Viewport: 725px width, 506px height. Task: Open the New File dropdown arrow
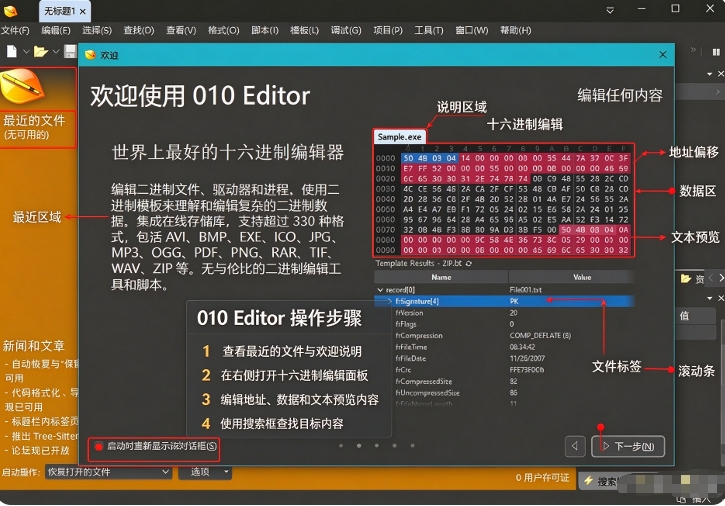point(26,51)
